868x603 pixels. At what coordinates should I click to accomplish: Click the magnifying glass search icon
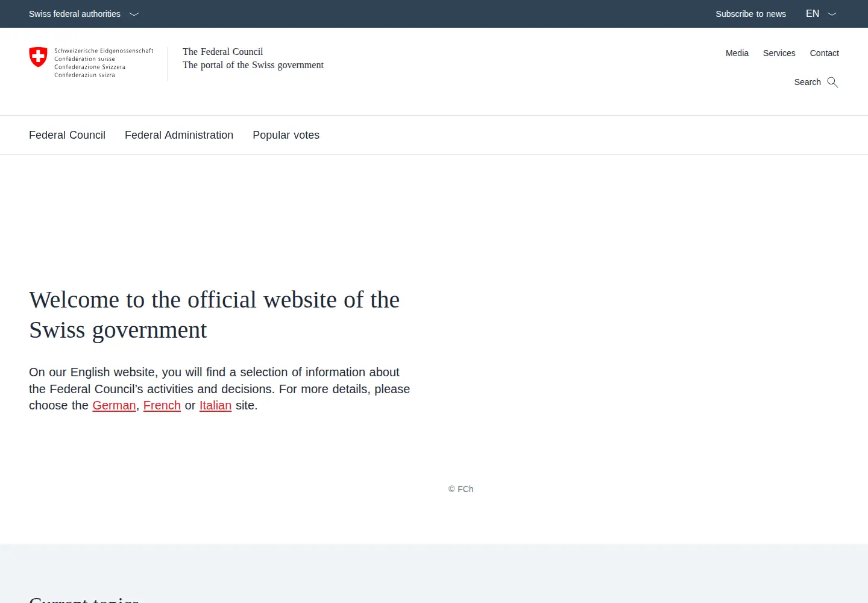tap(832, 82)
